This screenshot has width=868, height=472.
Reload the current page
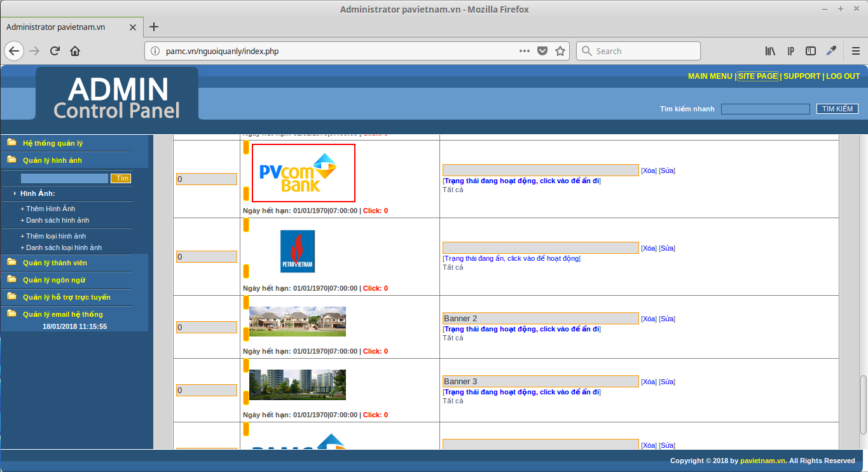(x=55, y=51)
